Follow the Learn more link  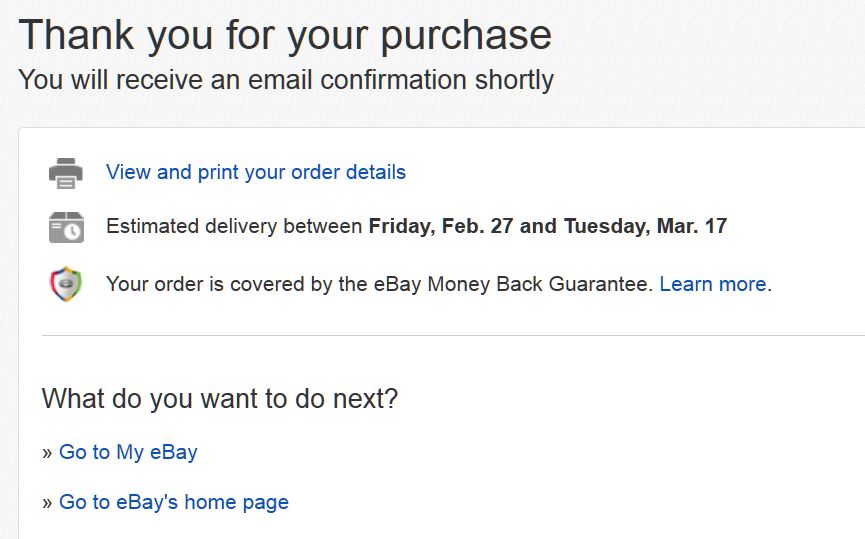(x=713, y=284)
